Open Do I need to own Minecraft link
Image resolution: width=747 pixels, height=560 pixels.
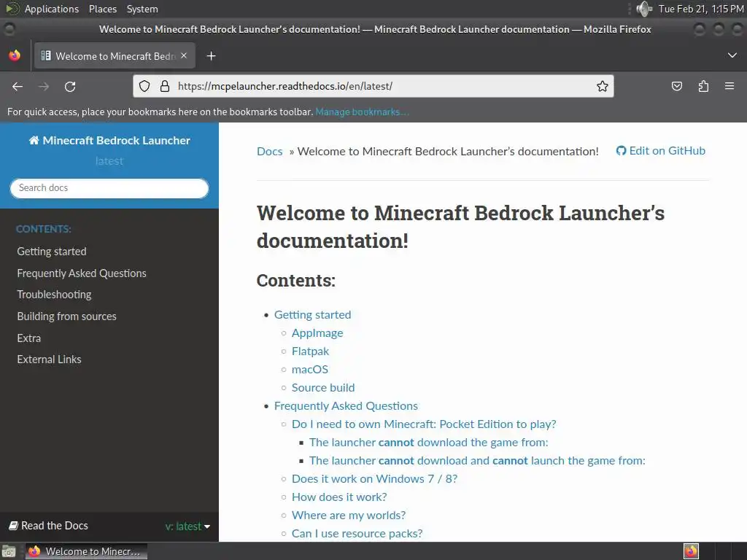(424, 424)
